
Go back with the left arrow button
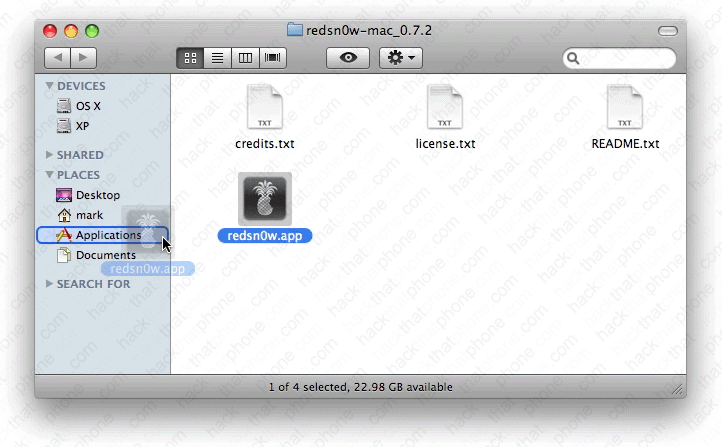(57, 58)
